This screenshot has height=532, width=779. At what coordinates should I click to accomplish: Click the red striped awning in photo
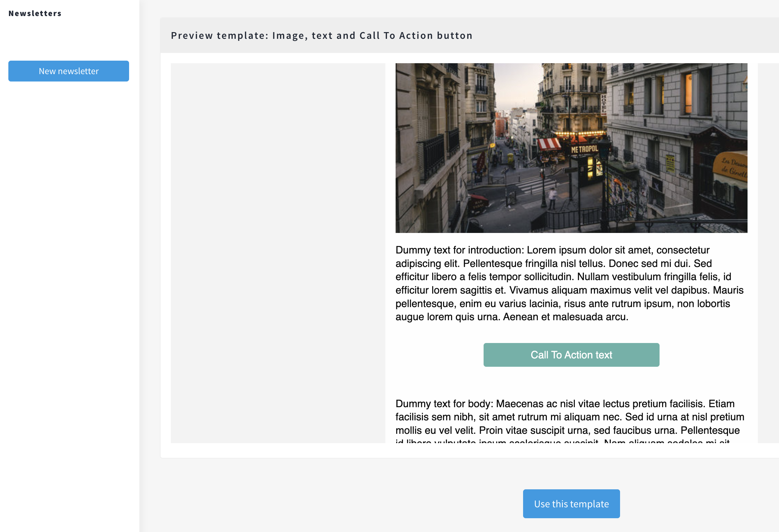[x=549, y=144]
